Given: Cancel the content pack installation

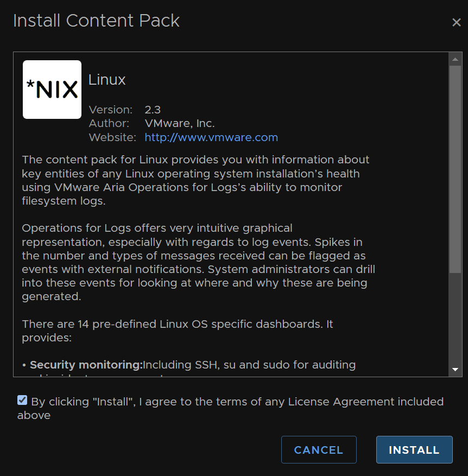Looking at the screenshot, I should click(x=319, y=449).
